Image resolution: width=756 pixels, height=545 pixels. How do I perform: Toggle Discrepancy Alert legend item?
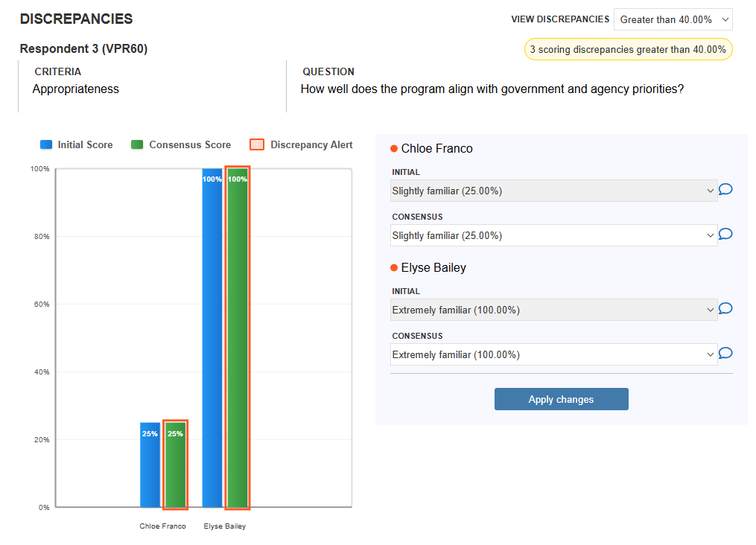click(302, 144)
